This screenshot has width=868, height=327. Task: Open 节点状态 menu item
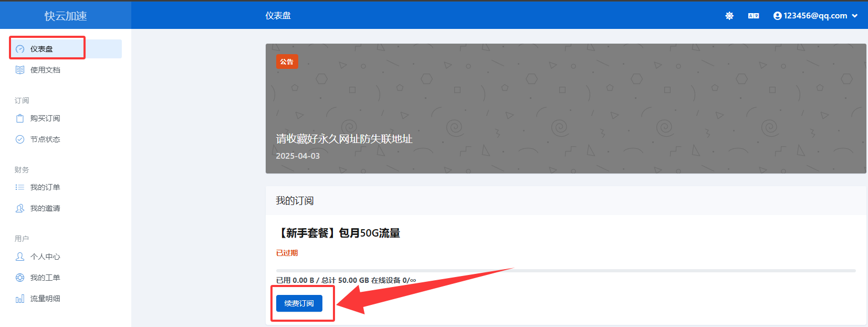[66, 139]
